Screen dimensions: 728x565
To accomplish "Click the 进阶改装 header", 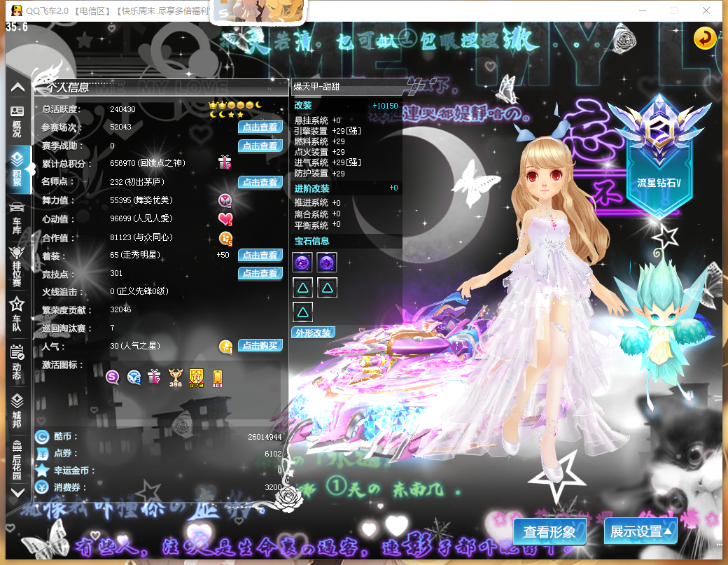I will point(346,188).
